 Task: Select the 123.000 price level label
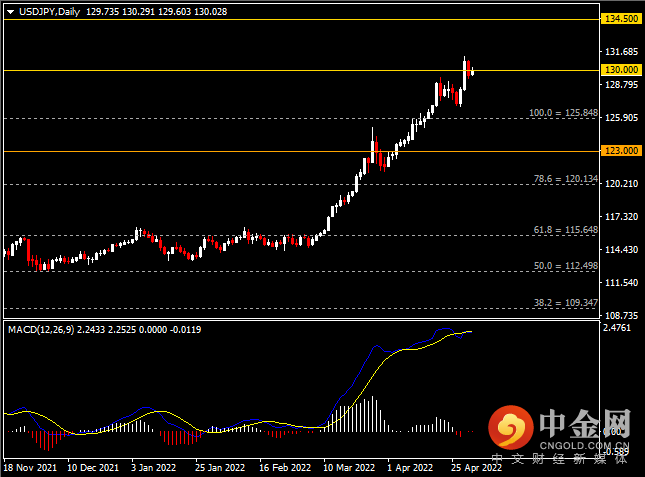(622, 151)
